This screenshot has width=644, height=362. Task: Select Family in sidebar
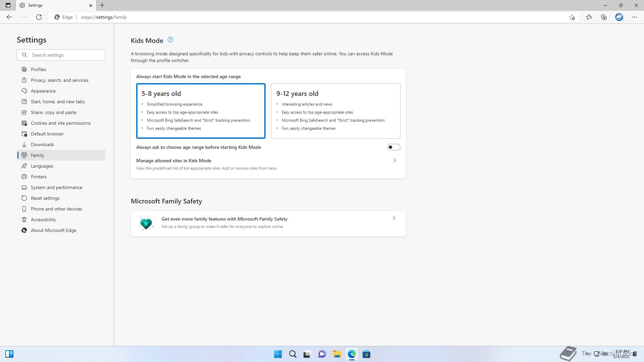(61, 155)
